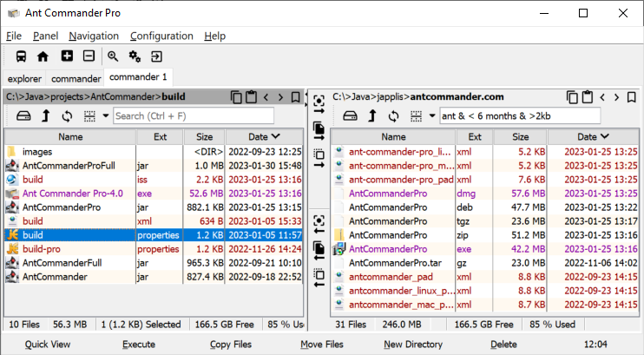Open the right panel drive selector icon
This screenshot has width=644, height=355.
pyautogui.click(x=350, y=116)
